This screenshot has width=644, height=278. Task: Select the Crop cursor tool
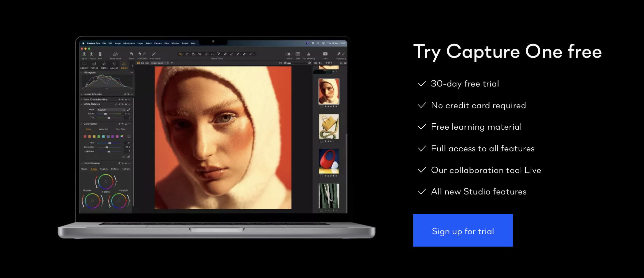pos(200,54)
